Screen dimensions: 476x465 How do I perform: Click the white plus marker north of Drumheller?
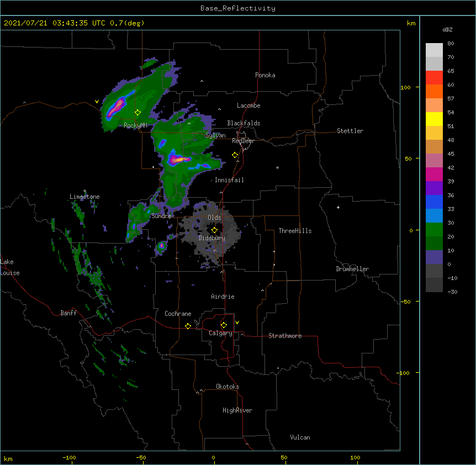click(338, 207)
